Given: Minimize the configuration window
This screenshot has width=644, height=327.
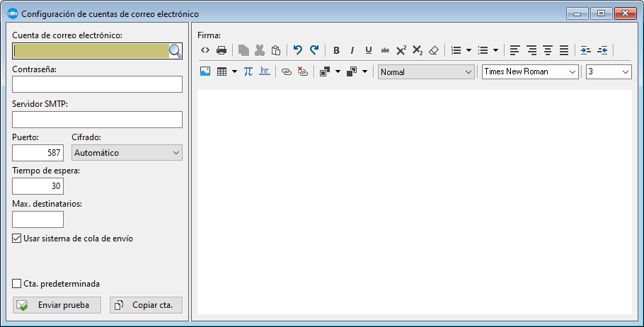Looking at the screenshot, I should [577, 13].
